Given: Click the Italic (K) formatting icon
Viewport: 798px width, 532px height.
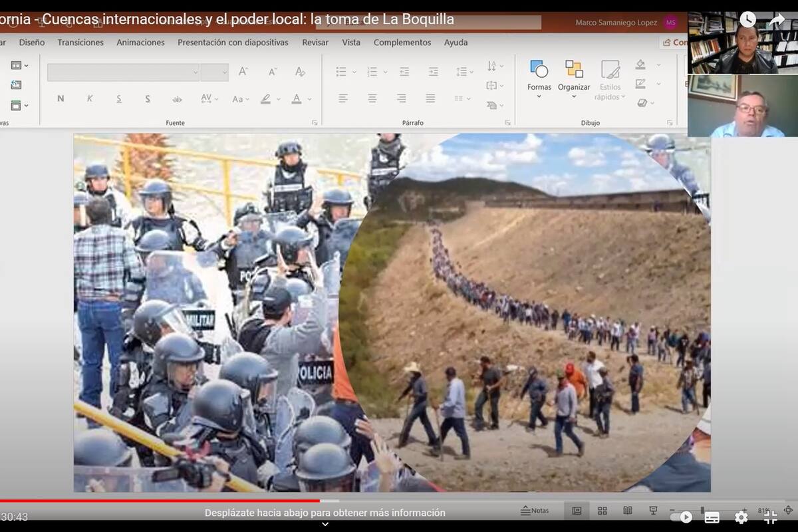Looking at the screenshot, I should tap(90, 98).
